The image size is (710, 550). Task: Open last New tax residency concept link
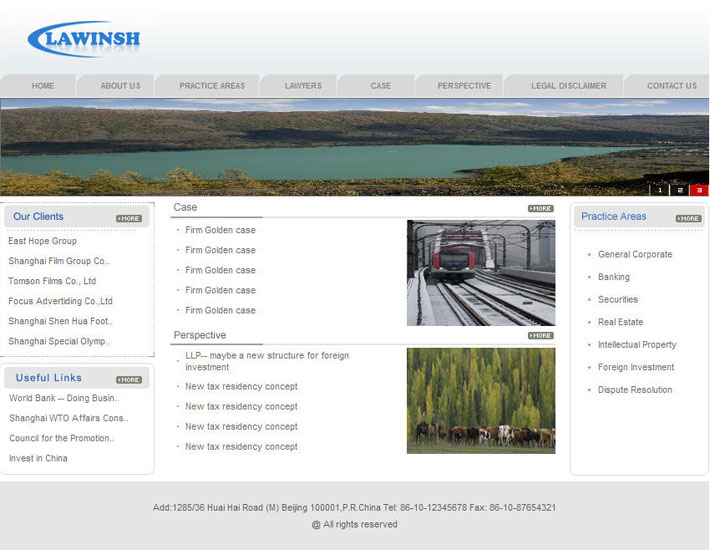pyautogui.click(x=241, y=446)
